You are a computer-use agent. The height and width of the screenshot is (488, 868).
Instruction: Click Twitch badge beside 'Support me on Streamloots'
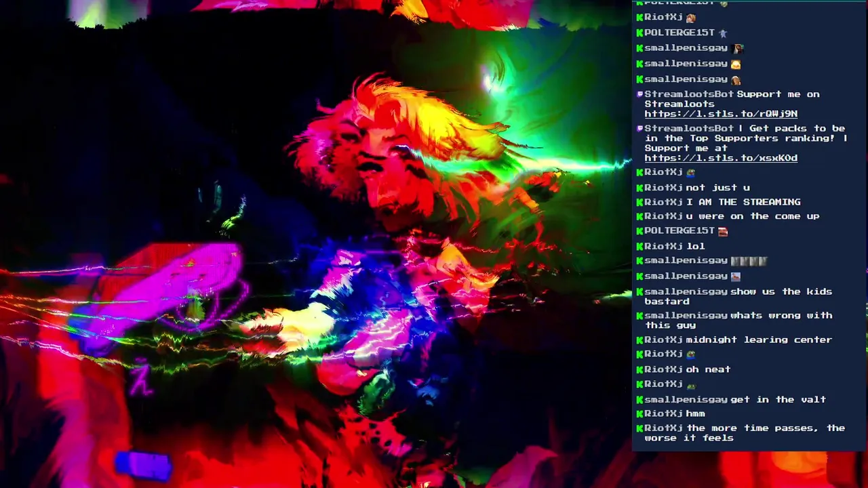639,94
